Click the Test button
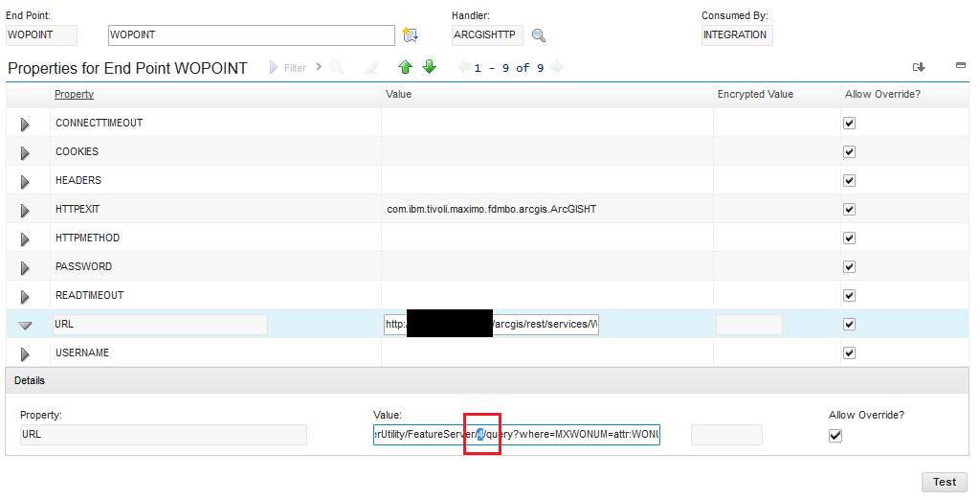The image size is (980, 500). (944, 482)
